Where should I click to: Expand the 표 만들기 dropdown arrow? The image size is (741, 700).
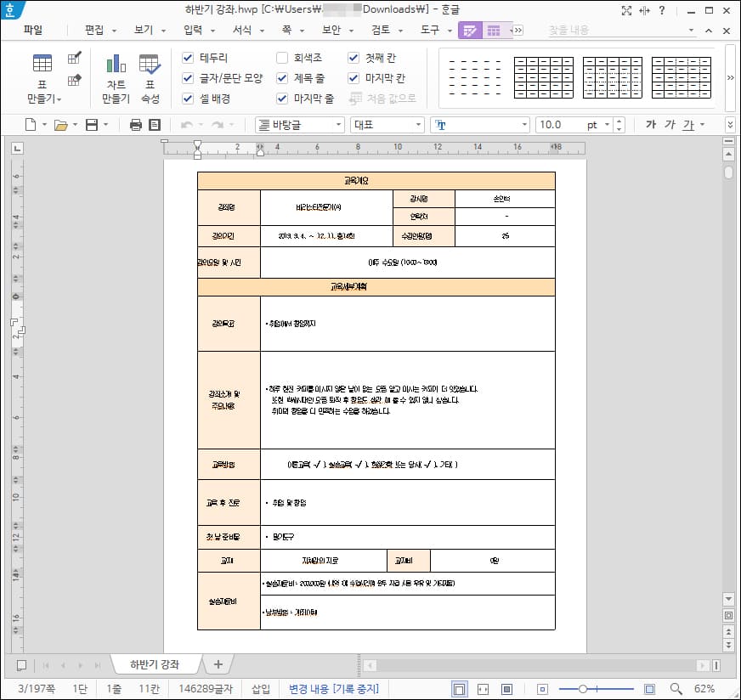(x=59, y=99)
